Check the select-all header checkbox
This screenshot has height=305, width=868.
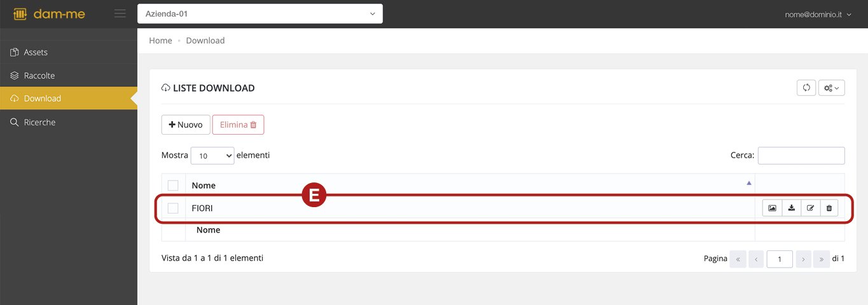point(173,185)
